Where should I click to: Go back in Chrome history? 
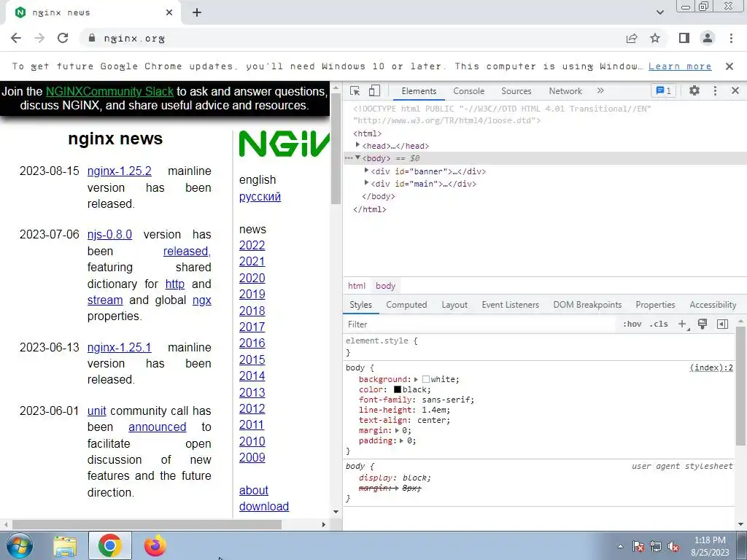coord(16,38)
